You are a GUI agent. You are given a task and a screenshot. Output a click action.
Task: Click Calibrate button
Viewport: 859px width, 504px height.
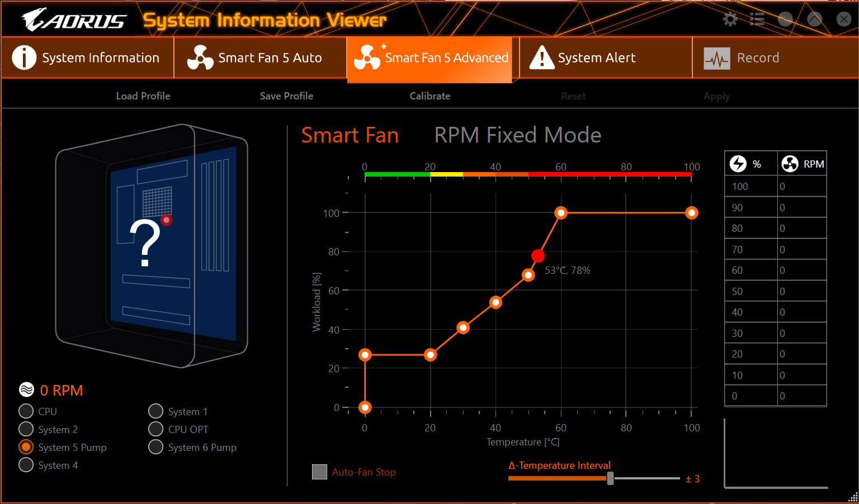[x=430, y=96]
